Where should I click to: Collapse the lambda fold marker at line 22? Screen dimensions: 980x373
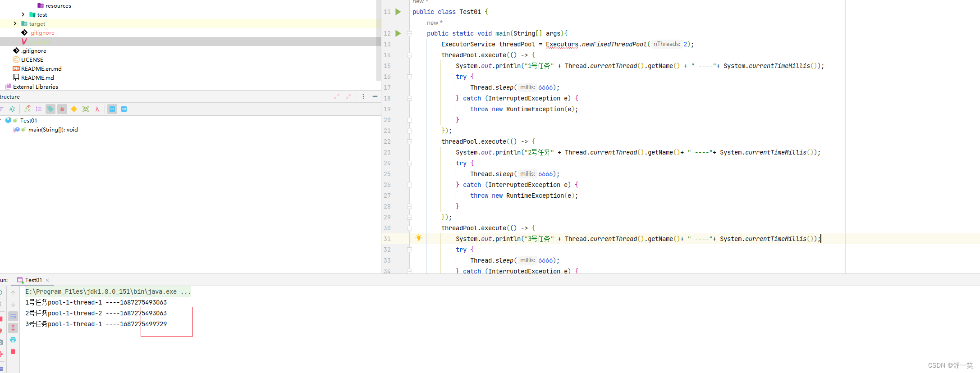click(x=409, y=141)
